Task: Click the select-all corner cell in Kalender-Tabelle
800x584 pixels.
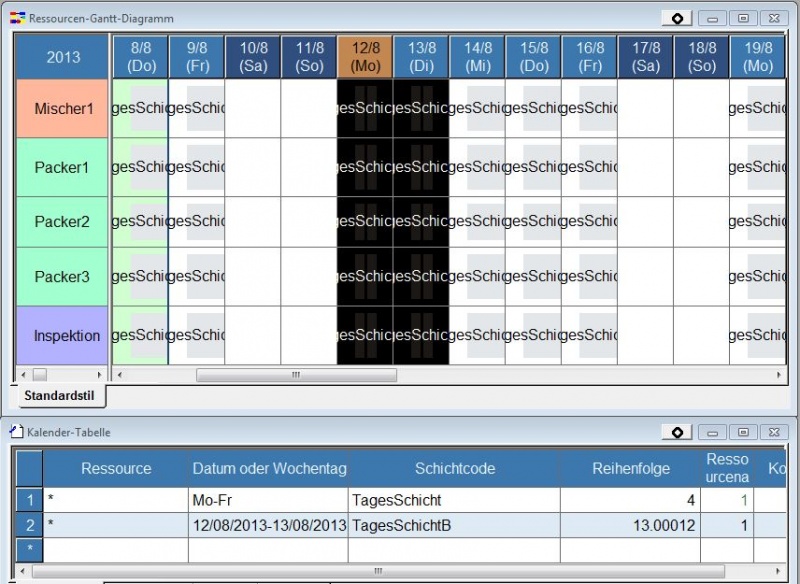Action: (29, 468)
